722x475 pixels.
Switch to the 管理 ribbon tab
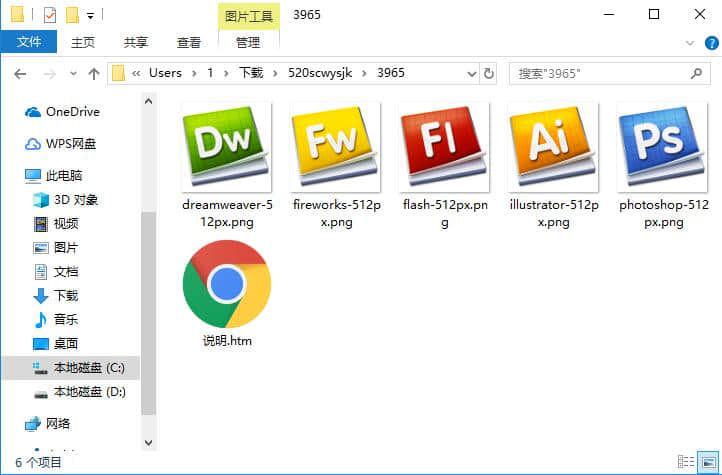click(x=248, y=42)
